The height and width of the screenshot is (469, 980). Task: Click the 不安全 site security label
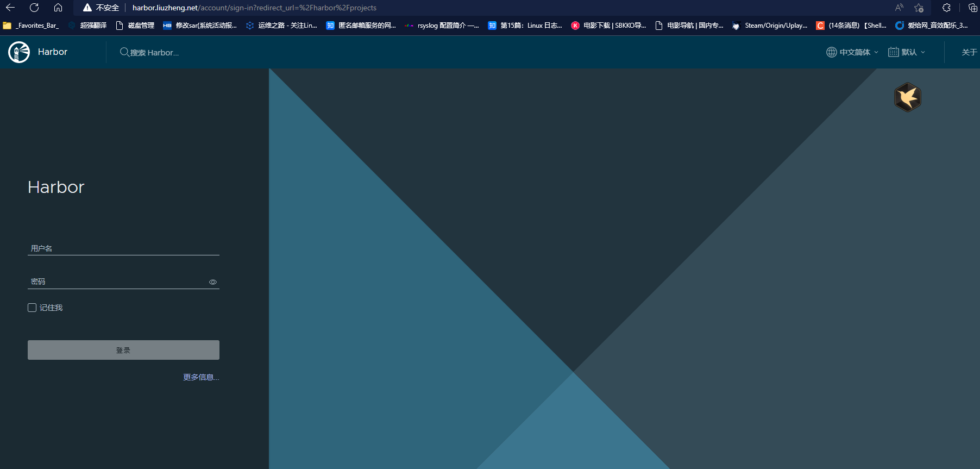(x=108, y=8)
